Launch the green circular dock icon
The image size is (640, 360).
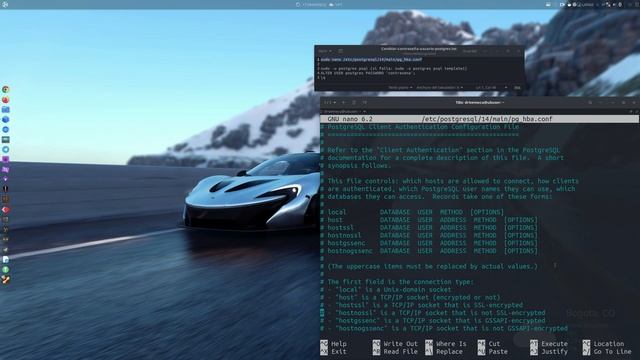6,269
